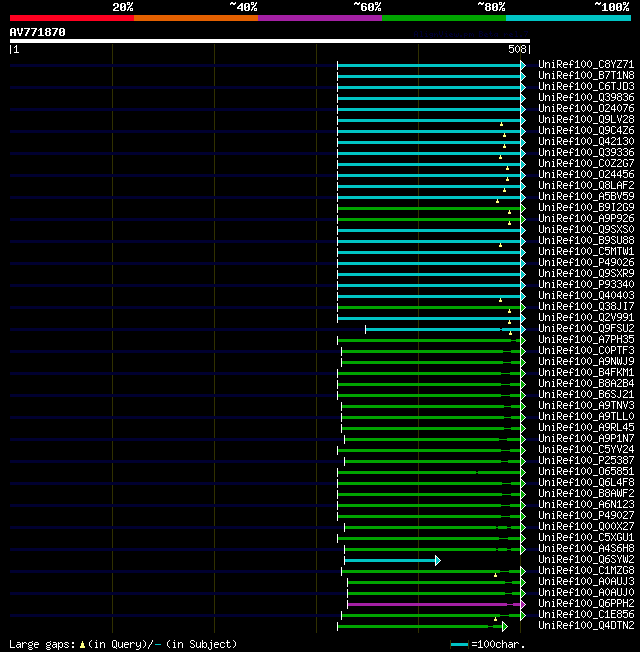Click the UniRef100_Q00X27 label

click(586, 527)
